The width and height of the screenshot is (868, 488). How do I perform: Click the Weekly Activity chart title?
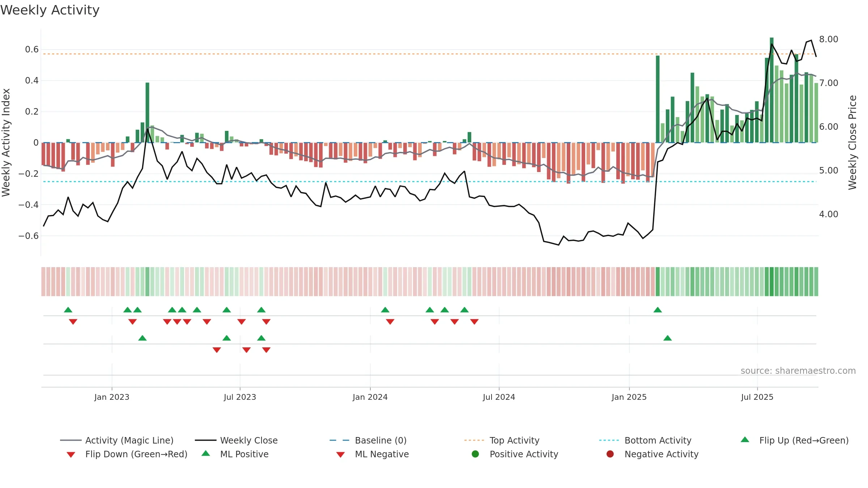click(x=50, y=10)
